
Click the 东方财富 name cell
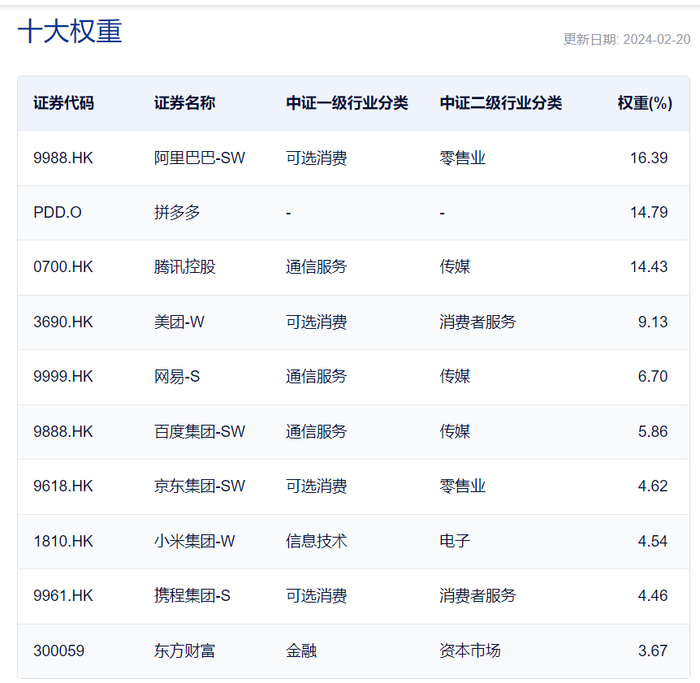click(184, 651)
